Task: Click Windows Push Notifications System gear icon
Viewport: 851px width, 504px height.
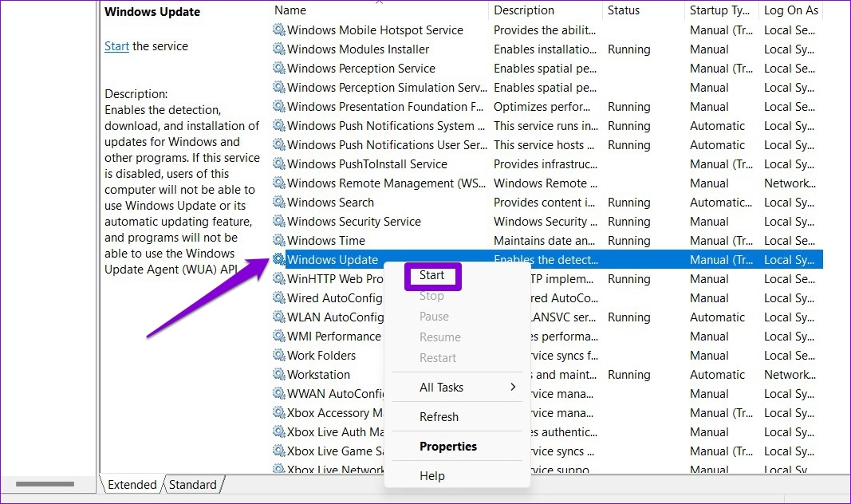Action: tap(279, 125)
